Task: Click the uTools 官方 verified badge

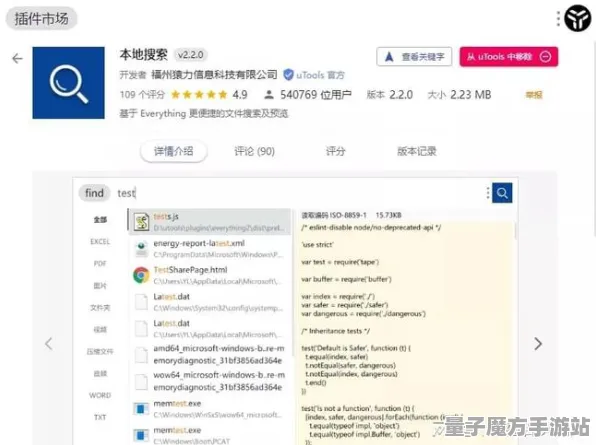Action: (314, 75)
